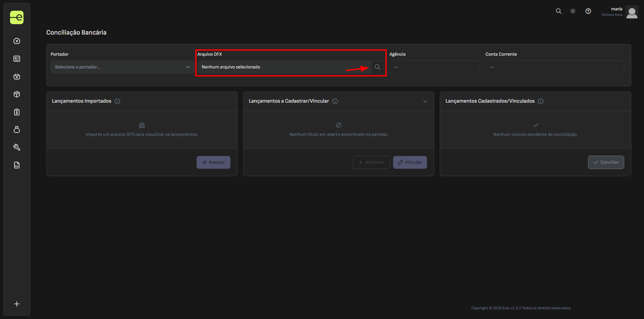
Task: Toggle the light/dark theme sun icon
Action: click(573, 11)
